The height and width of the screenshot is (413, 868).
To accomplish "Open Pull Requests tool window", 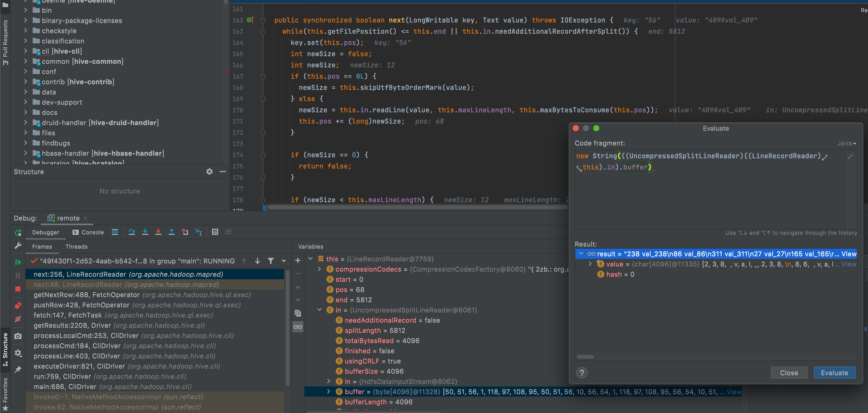I will (5, 42).
